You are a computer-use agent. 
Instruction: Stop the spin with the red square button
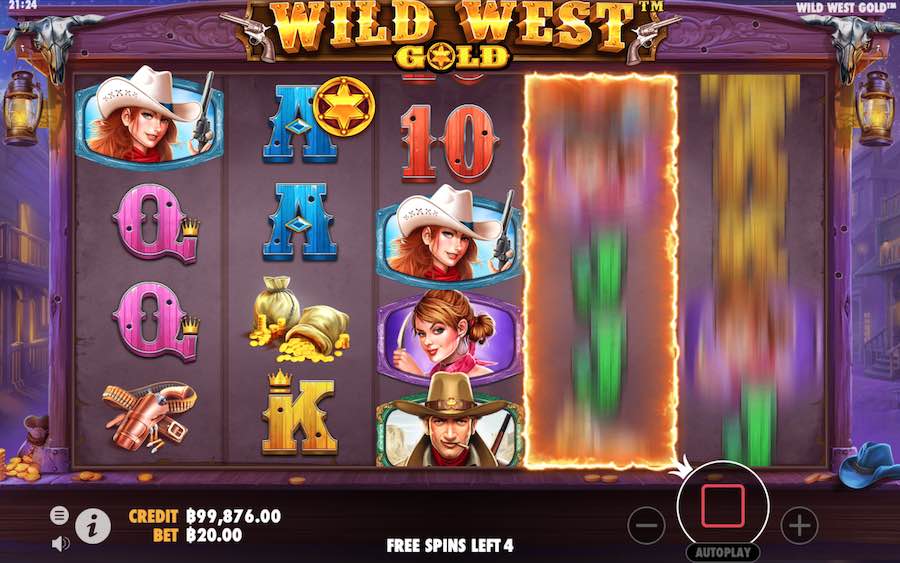[x=723, y=506]
